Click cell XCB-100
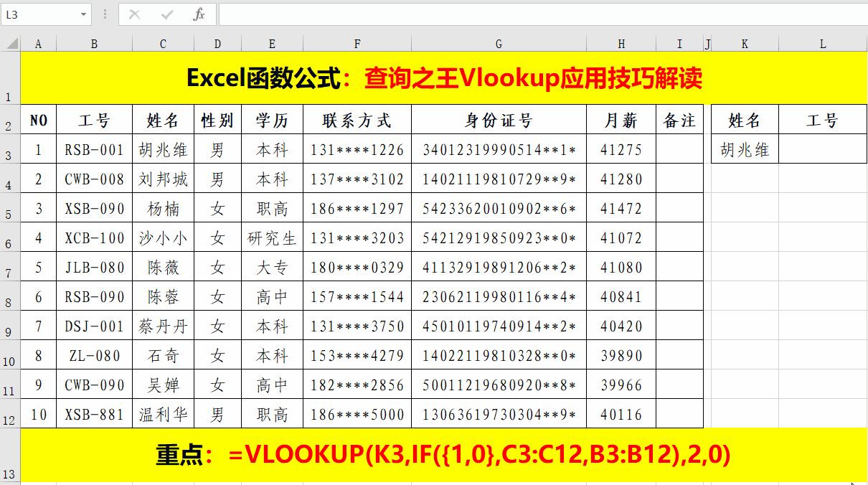Viewport: 868px width, 485px height. coord(95,237)
